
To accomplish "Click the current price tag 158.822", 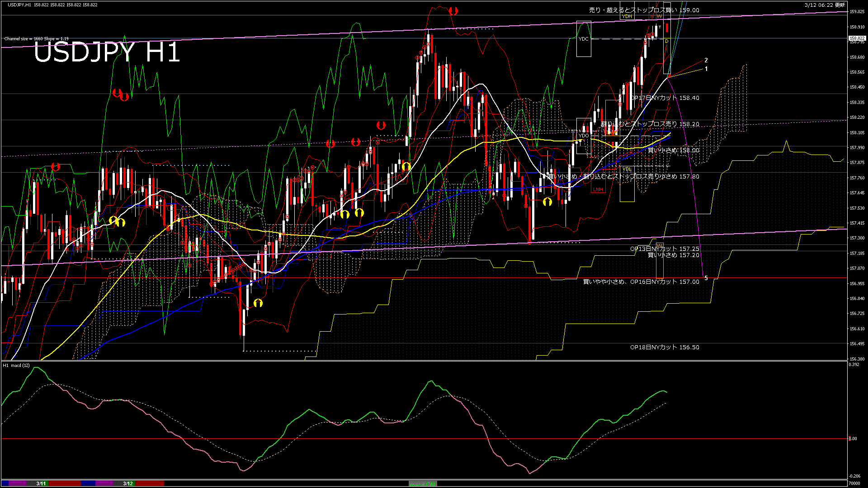I will pos(857,38).
